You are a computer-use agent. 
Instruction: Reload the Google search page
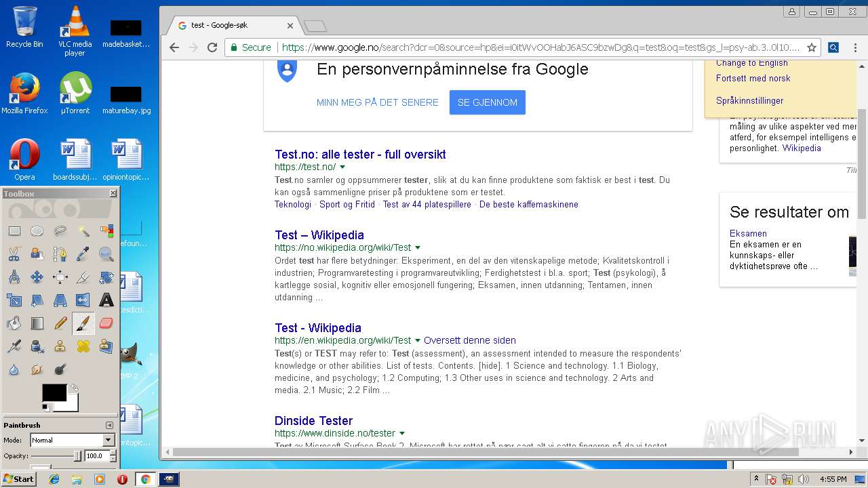pos(212,47)
